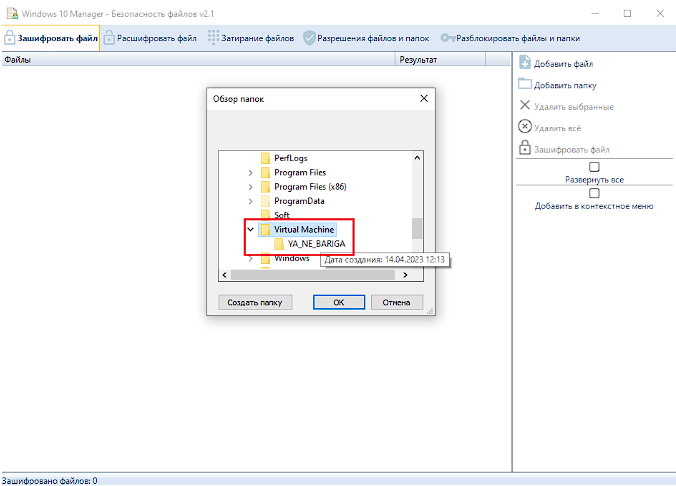Viewport: 676px width, 486px height.
Task: Select the PerfLogs folder
Action: pyautogui.click(x=291, y=158)
